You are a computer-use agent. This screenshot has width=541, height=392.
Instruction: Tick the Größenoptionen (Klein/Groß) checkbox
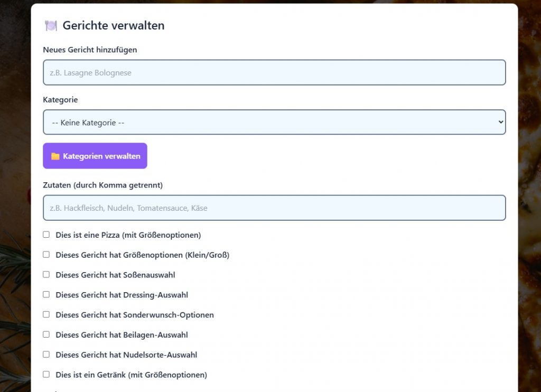(46, 255)
